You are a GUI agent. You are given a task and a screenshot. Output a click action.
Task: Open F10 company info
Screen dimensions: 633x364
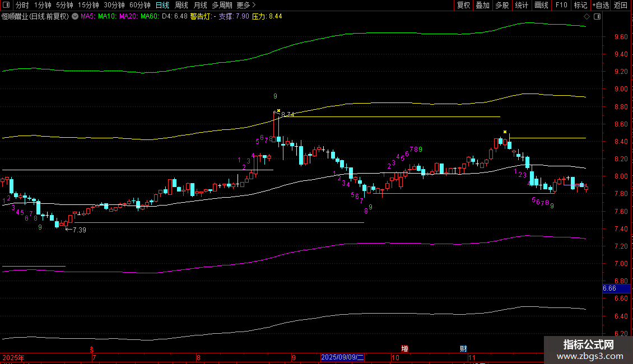tap(561, 5)
